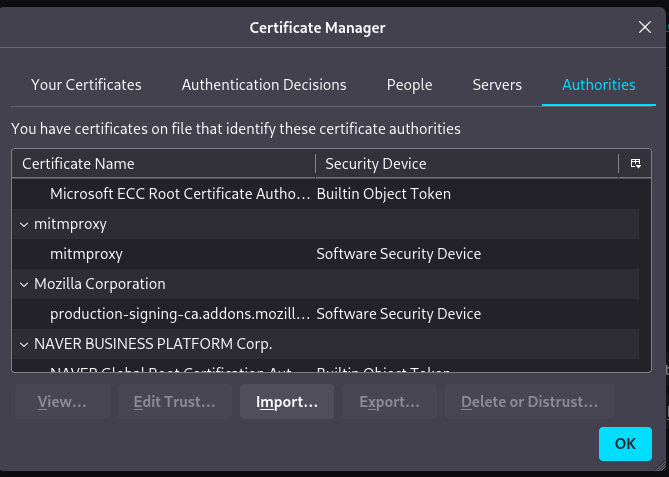Viewport: 669px width, 477px height.
Task: Switch to the Your Certificates tab
Action: click(x=86, y=85)
